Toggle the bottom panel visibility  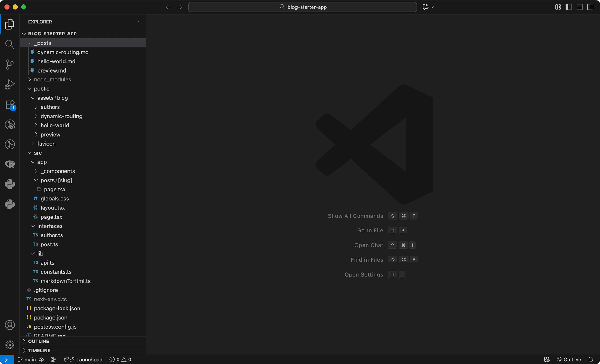coord(579,7)
